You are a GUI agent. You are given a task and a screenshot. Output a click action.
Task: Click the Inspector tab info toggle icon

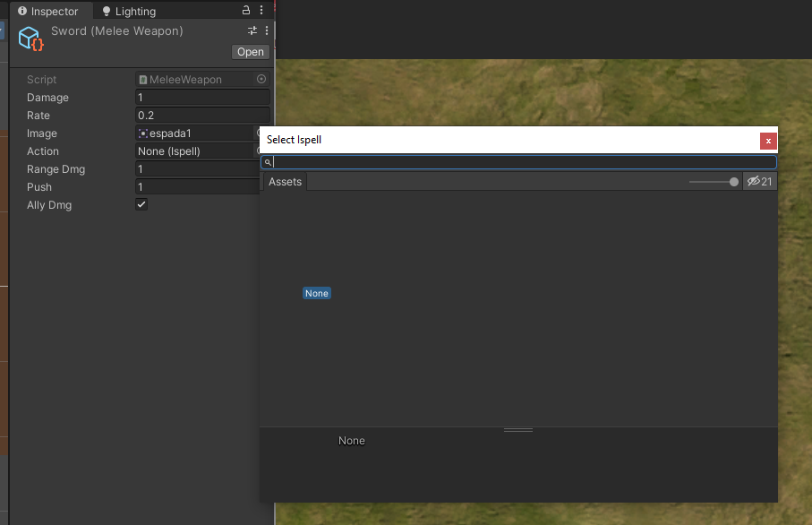tap(21, 11)
